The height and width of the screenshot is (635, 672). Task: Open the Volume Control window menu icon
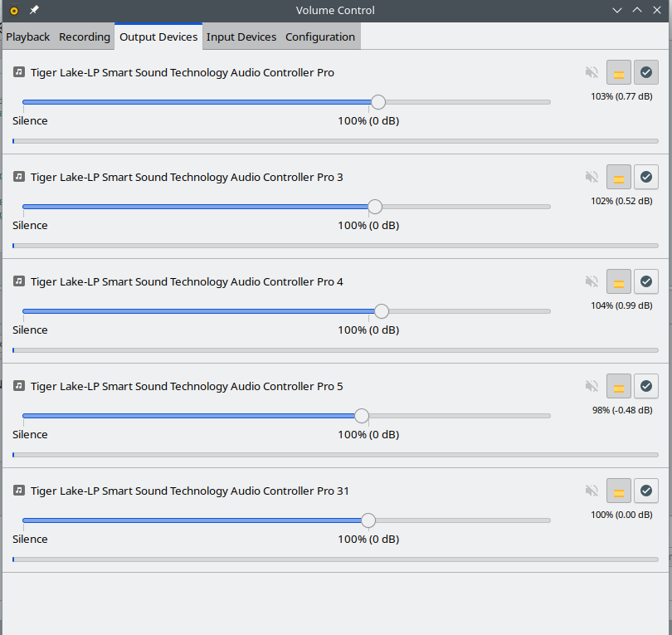tap(14, 10)
